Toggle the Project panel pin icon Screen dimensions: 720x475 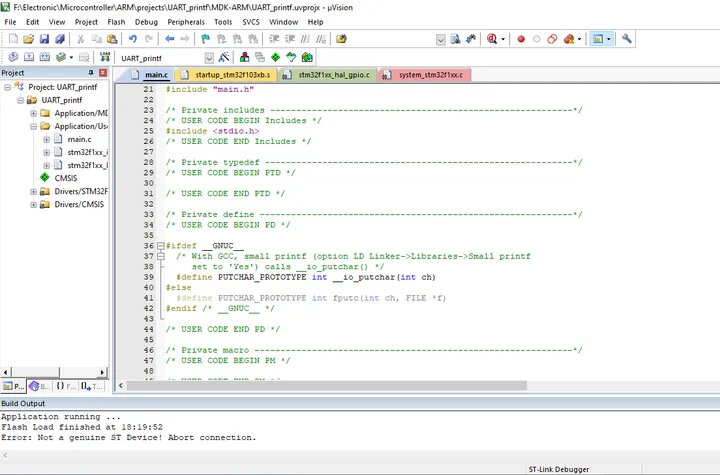[91, 73]
